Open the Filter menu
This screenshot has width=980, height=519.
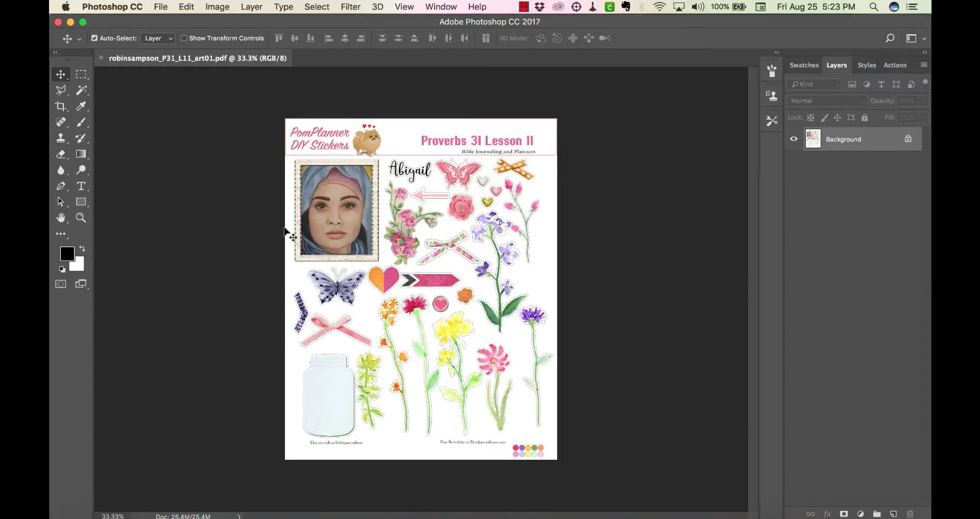point(350,7)
